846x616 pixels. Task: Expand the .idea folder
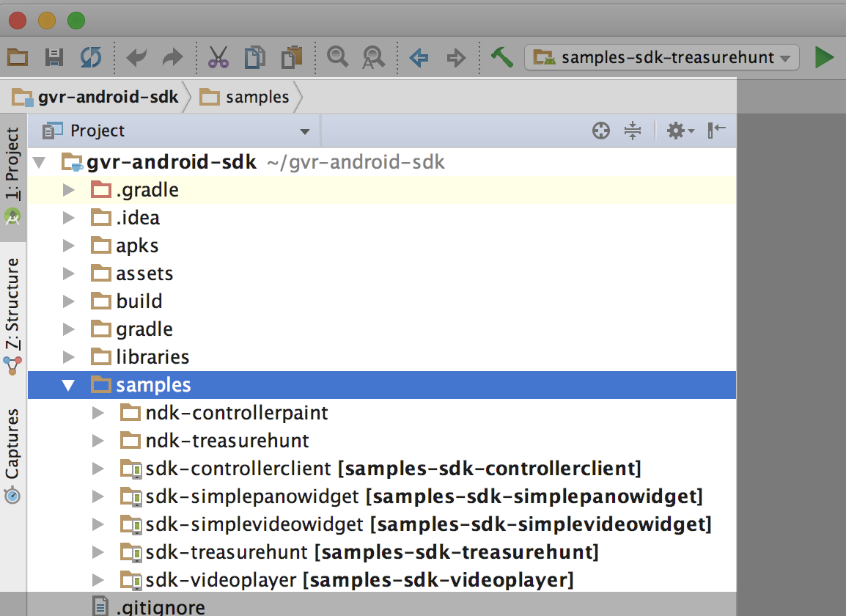tap(68, 218)
